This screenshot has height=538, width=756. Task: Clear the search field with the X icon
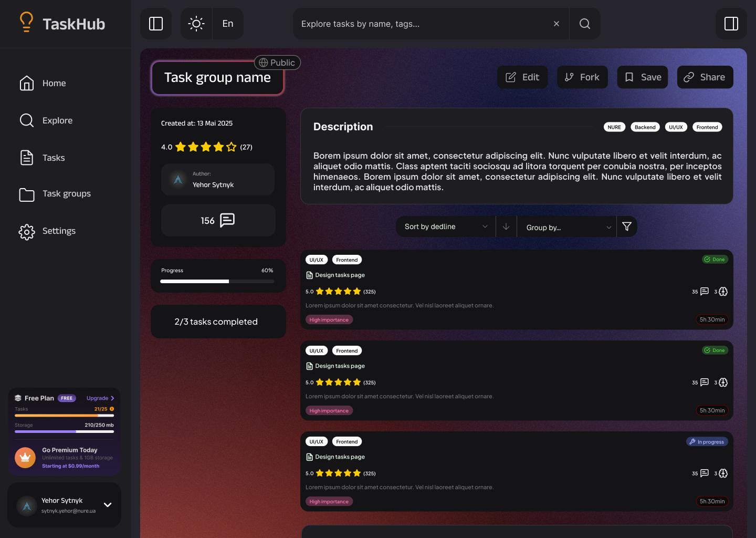tap(556, 24)
